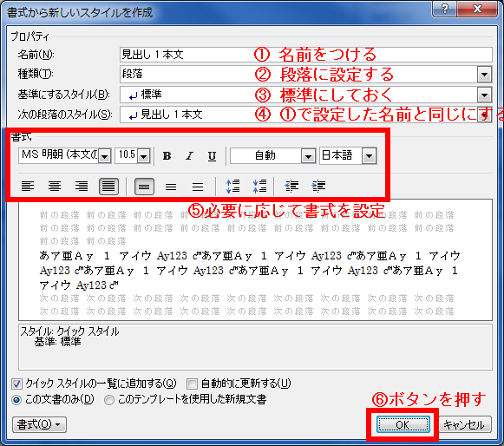Viewport: 504px width, 446px height.
Task: Click the font size value 10.5 field
Action: 127,156
